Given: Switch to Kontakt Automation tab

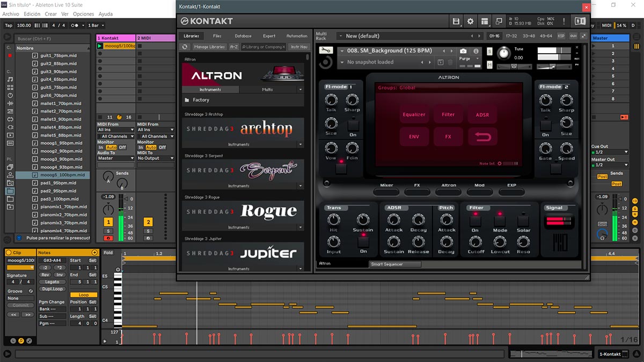Looking at the screenshot, I should coord(297,36).
